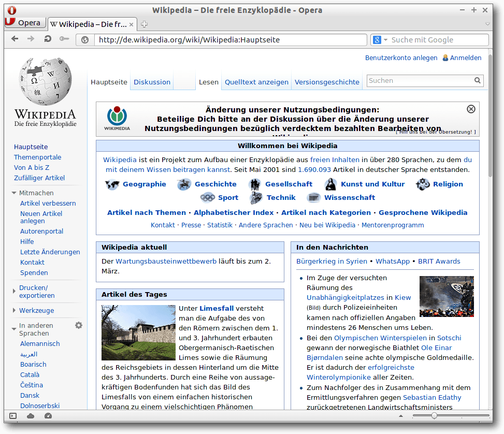The image size is (504, 434).
Task: Open a new tab with the plus icon
Action: (144, 24)
